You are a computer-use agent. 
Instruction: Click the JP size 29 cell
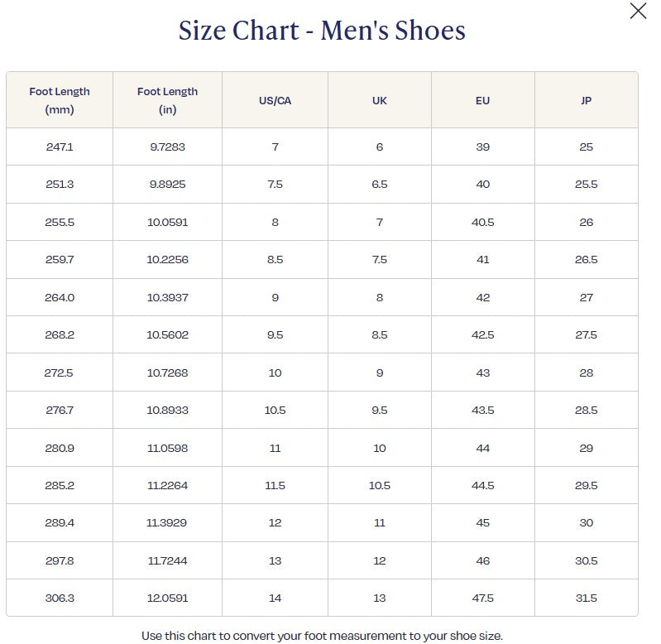point(586,448)
